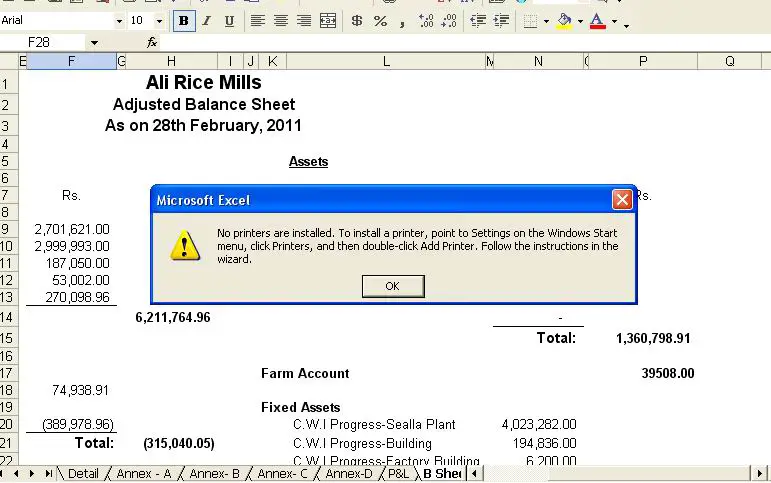Click the Decrease Decimal icon

coord(449,21)
